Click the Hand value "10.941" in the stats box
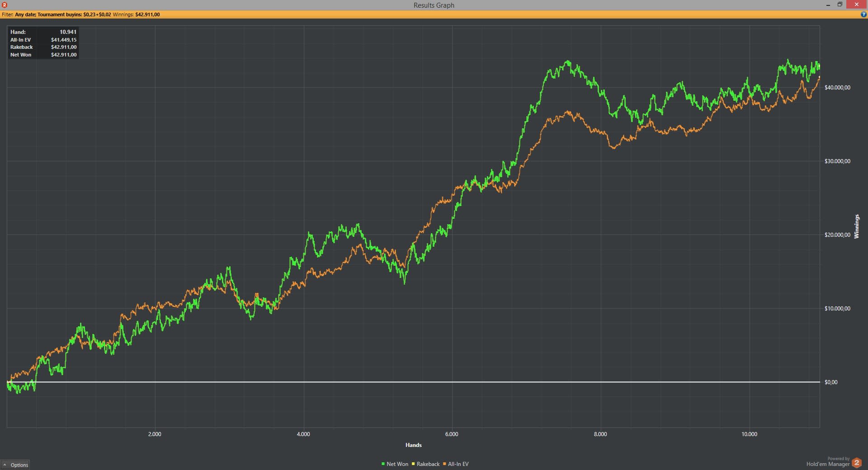The height and width of the screenshot is (470, 868). point(68,32)
